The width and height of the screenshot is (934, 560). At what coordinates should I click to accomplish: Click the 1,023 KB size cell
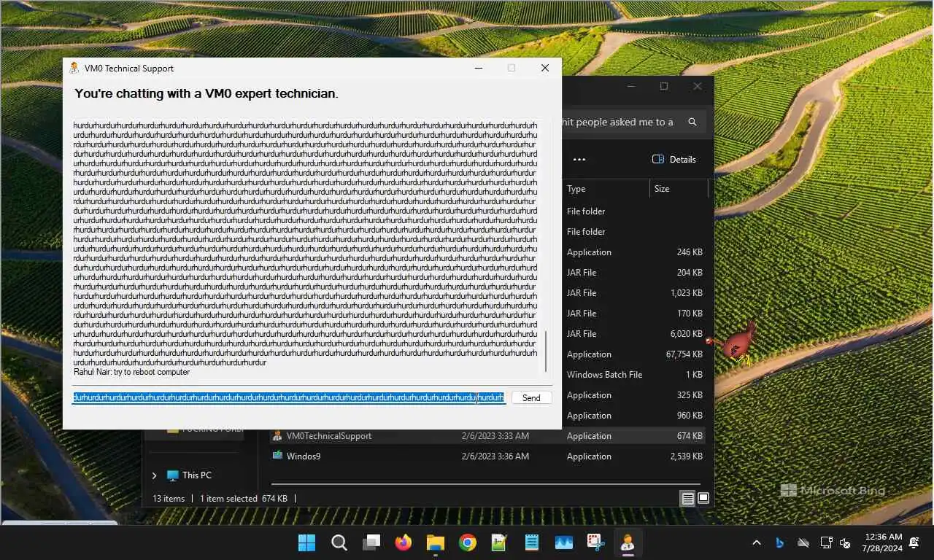[x=686, y=293]
